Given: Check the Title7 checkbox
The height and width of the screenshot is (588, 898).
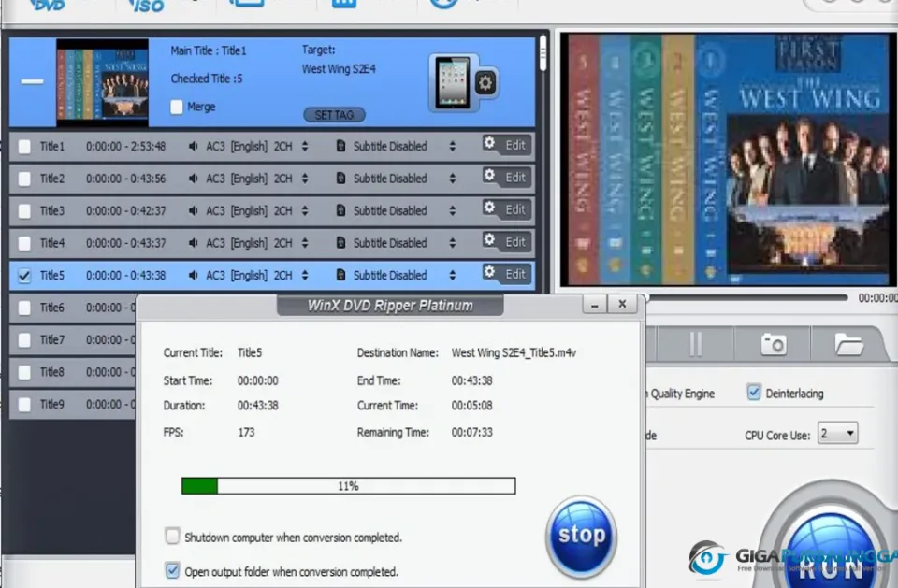Looking at the screenshot, I should [x=24, y=340].
